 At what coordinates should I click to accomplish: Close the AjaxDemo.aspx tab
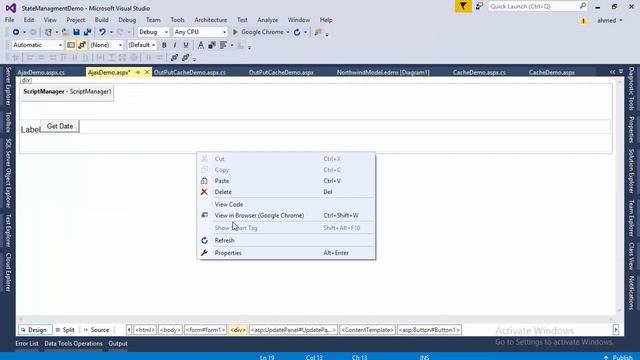[x=147, y=72]
